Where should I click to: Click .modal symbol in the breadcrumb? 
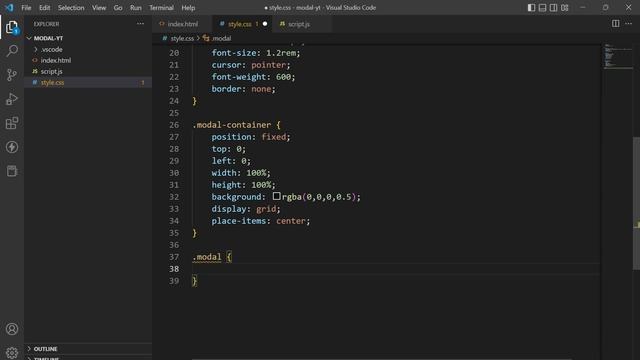pos(221,38)
